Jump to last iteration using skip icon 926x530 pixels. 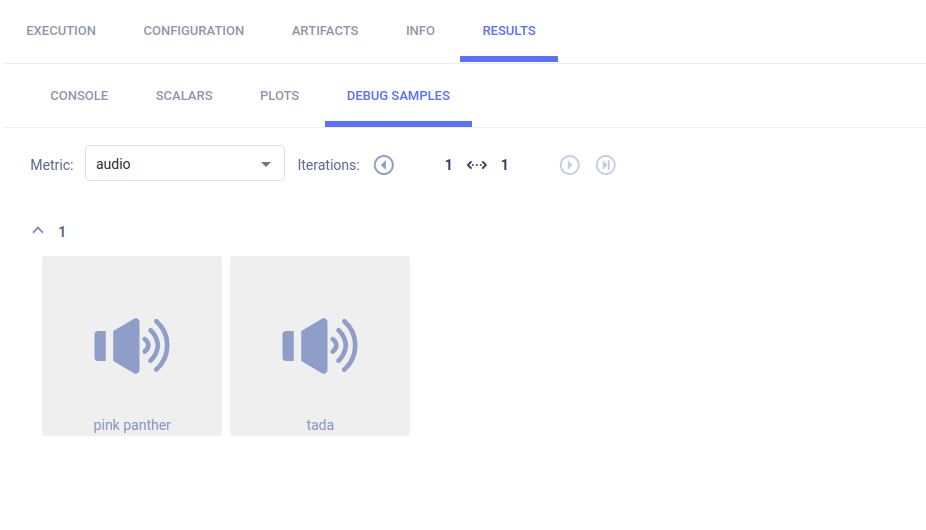pyautogui.click(x=605, y=165)
